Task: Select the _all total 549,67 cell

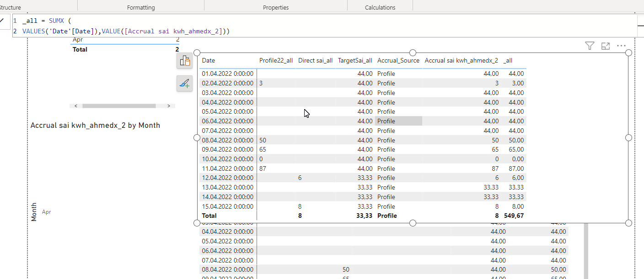Action: [x=514, y=216]
